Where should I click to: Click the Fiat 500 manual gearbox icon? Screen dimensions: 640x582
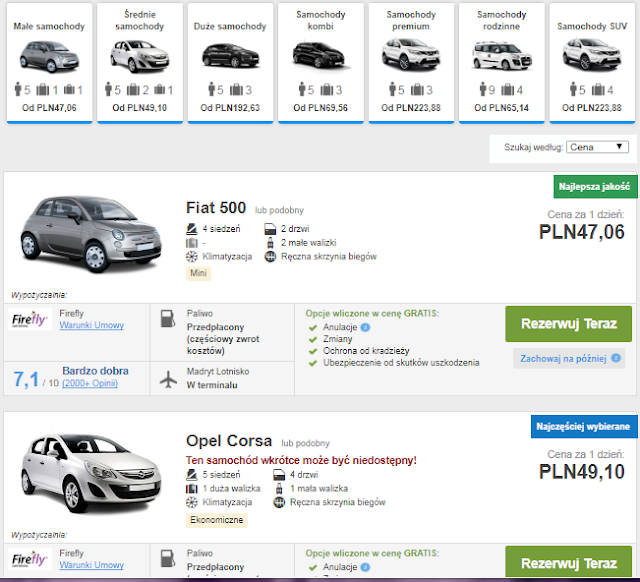(x=270, y=256)
